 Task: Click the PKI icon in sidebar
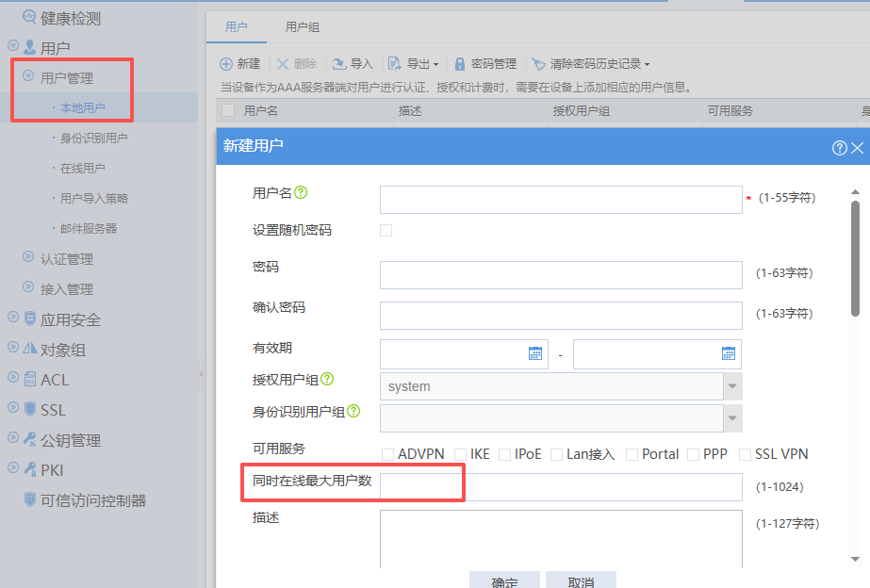[x=30, y=469]
